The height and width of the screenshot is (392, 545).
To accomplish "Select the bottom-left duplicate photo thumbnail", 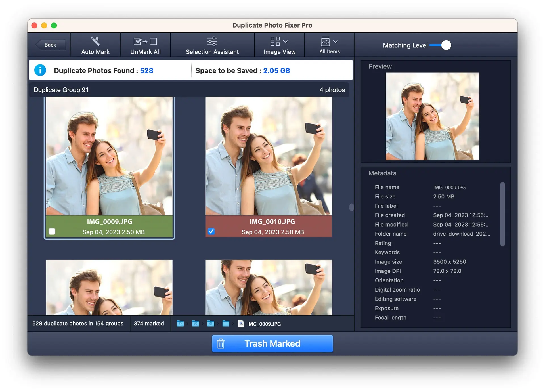I will [x=109, y=287].
